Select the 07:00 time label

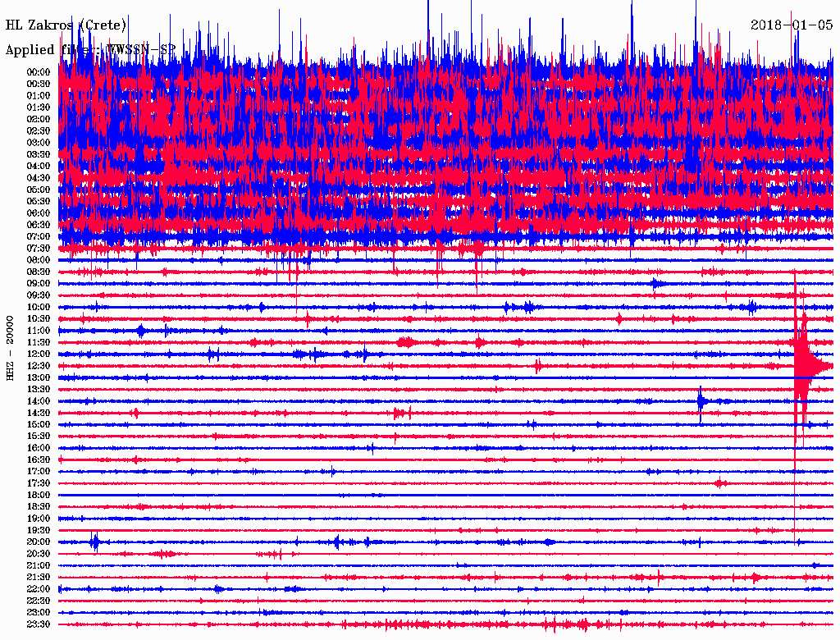(x=39, y=237)
